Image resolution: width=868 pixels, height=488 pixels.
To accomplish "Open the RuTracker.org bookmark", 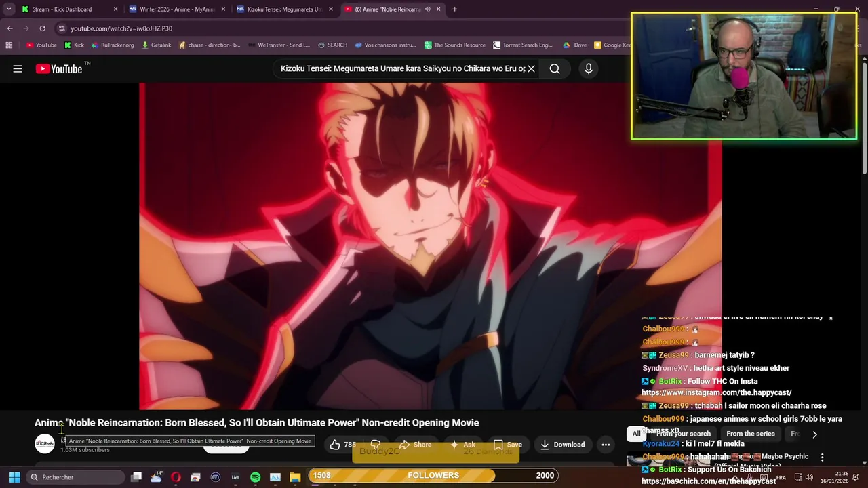I will pos(113,45).
